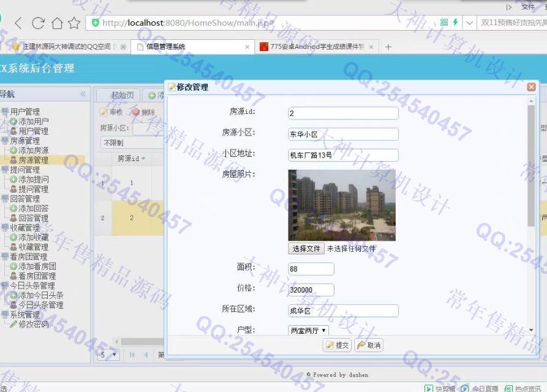Click the 房源id input field
The height and width of the screenshot is (392, 547).
(343, 113)
